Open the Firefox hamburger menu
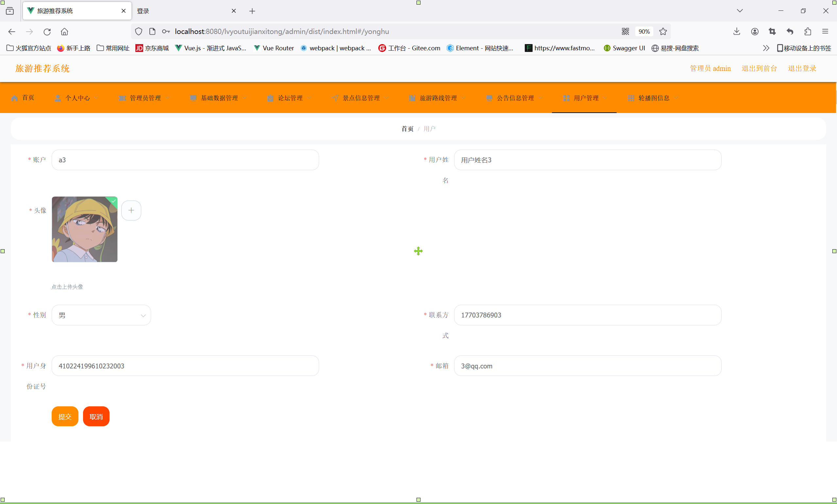 click(825, 32)
